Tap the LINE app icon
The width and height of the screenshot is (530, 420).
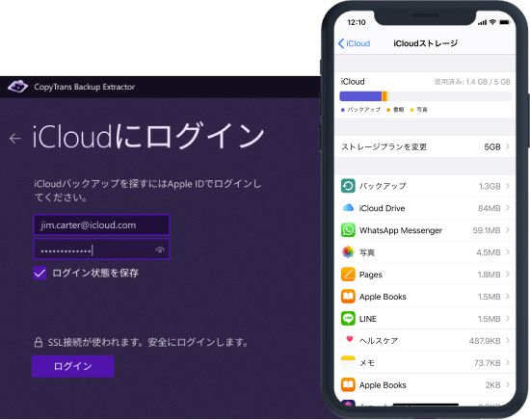point(348,319)
